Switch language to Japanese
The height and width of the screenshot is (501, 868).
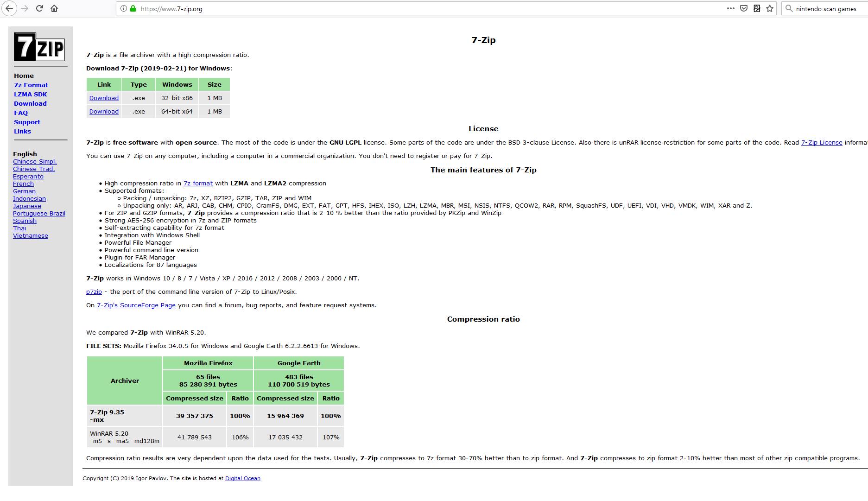pos(27,206)
